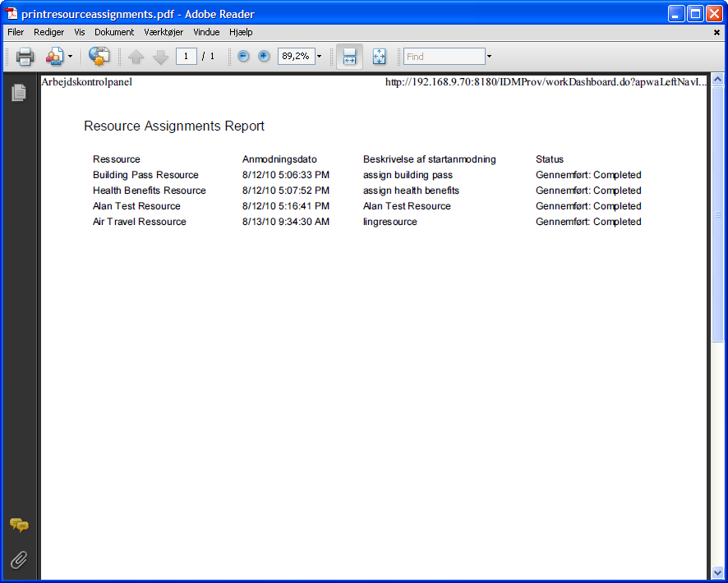The image size is (728, 583).
Task: Click Building Pass Resource text
Action: point(145,175)
